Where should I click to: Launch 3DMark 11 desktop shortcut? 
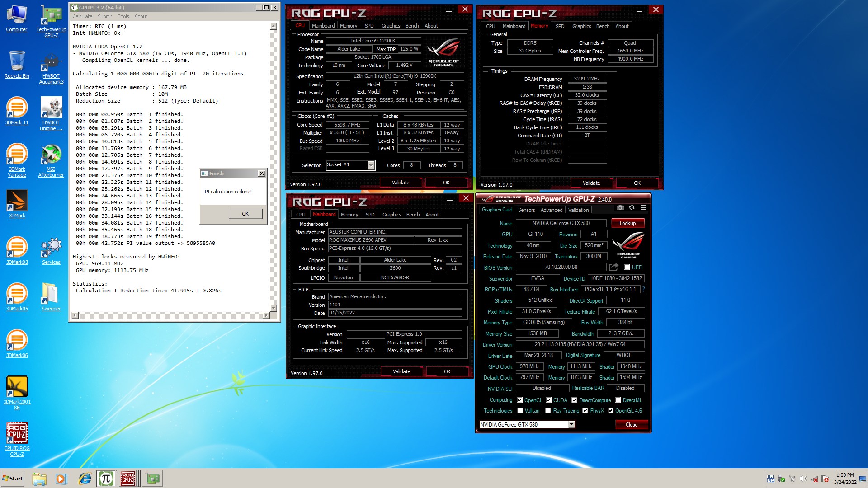(17, 111)
